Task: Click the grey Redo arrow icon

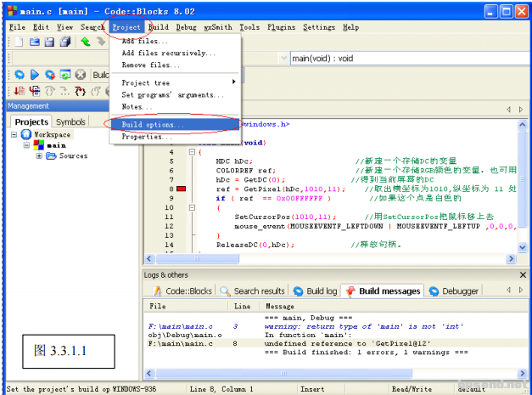Action: 101,42
